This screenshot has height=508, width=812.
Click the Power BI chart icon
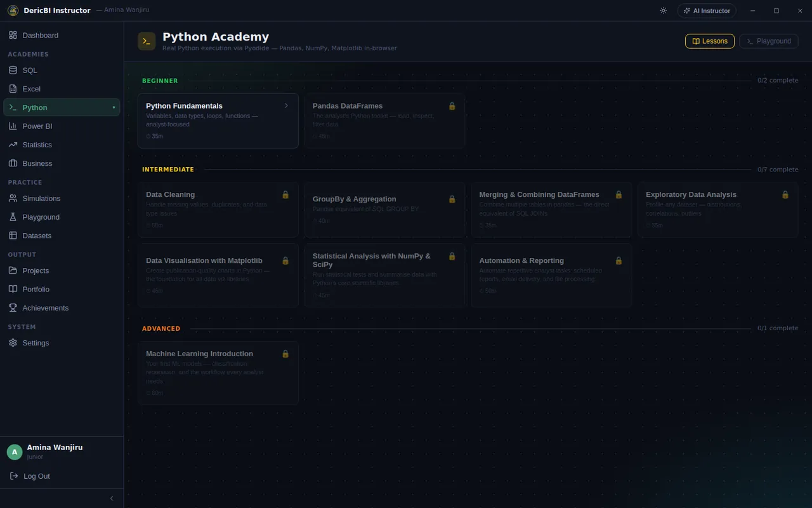pos(13,126)
